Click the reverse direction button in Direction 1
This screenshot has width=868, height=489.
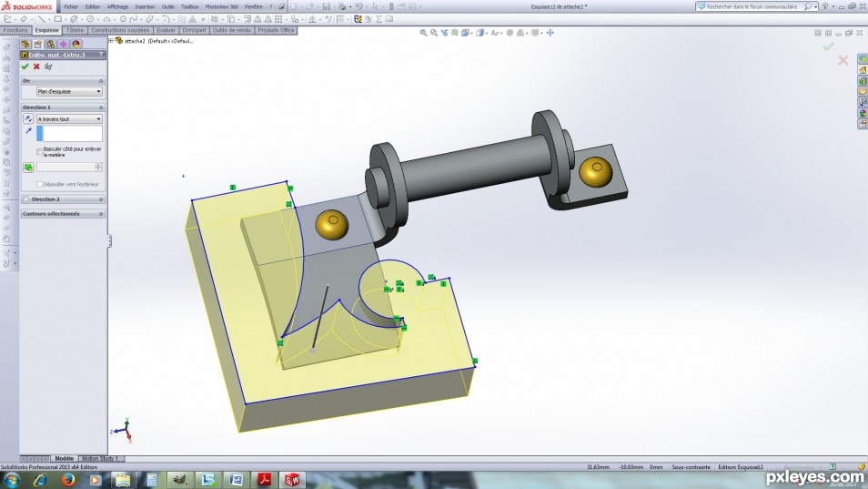tap(28, 118)
